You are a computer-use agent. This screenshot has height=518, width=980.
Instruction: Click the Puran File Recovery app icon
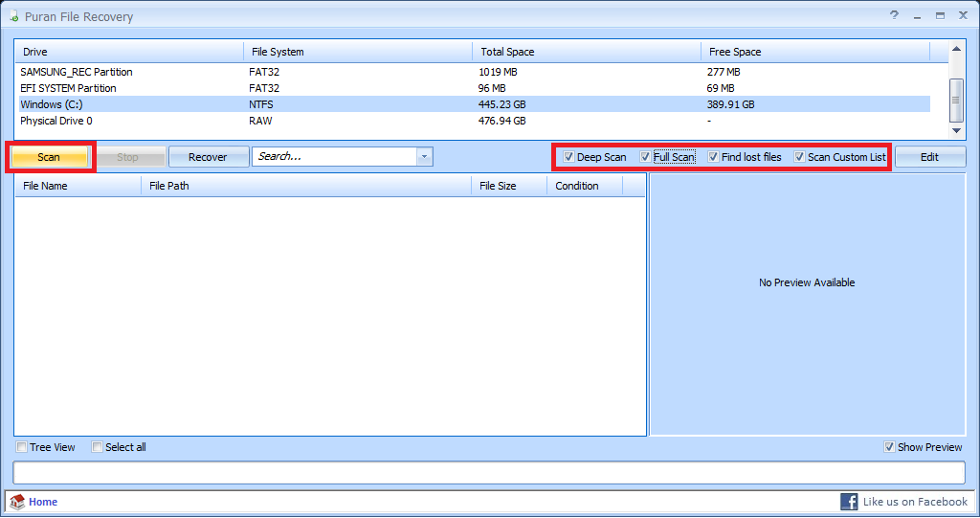(14, 15)
